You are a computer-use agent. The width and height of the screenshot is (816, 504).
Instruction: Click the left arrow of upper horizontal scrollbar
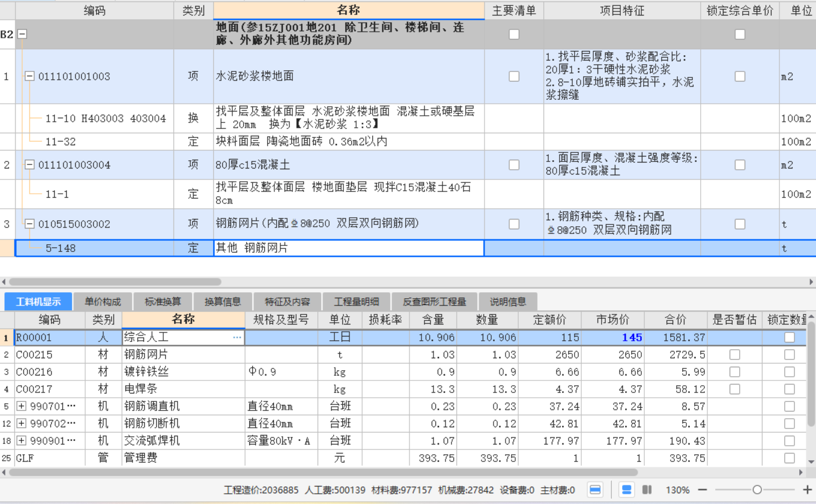coord(4,281)
